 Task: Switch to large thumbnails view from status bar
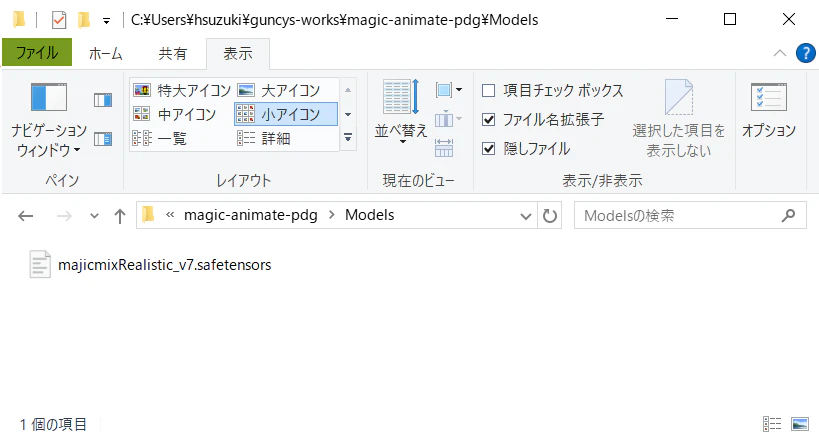click(800, 424)
